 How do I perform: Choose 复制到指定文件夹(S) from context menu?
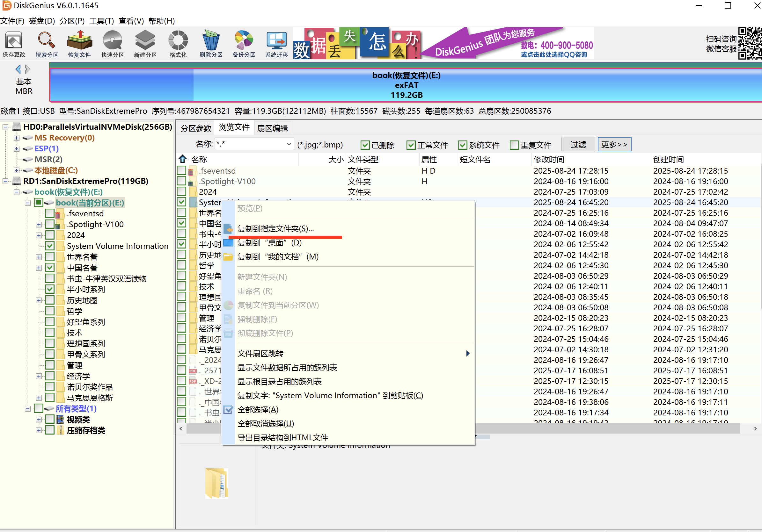[x=275, y=229]
